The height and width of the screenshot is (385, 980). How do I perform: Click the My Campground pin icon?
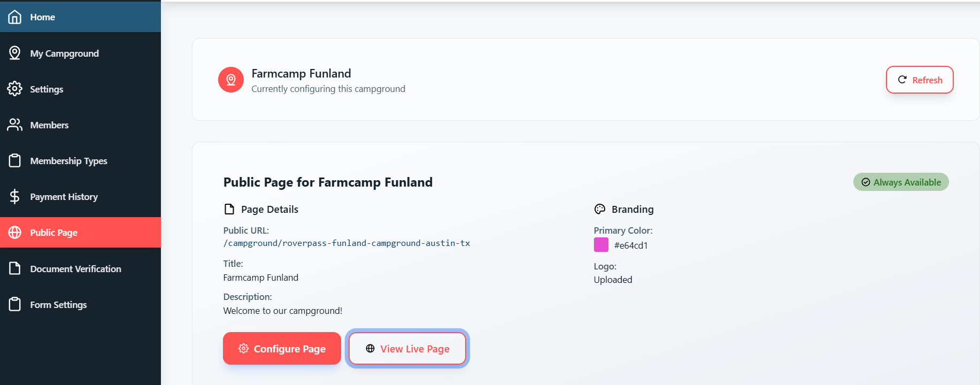click(x=15, y=53)
